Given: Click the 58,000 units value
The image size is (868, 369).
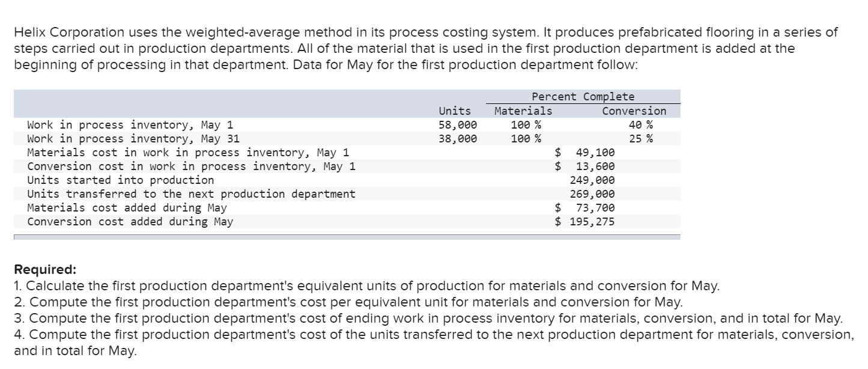Looking at the screenshot, I should (x=458, y=125).
